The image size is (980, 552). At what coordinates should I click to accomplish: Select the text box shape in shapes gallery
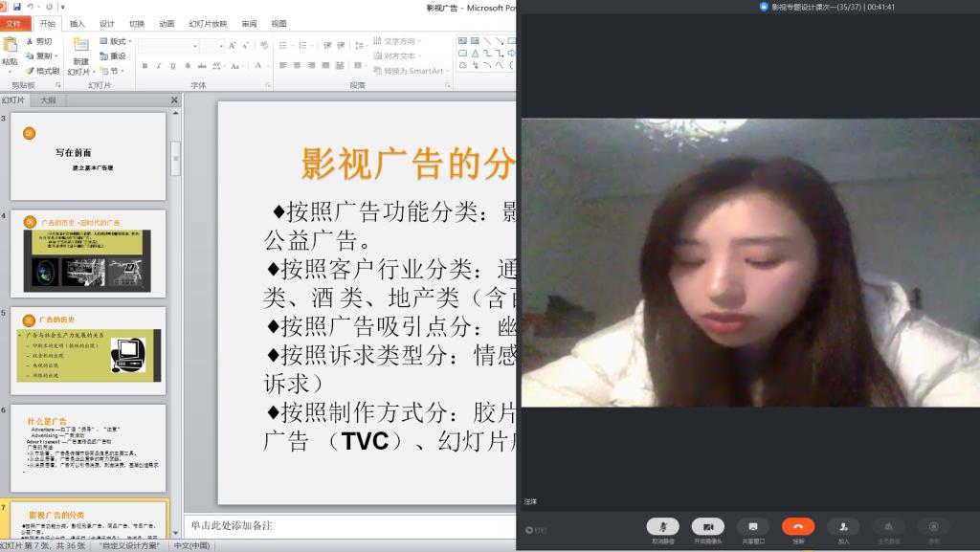[462, 41]
